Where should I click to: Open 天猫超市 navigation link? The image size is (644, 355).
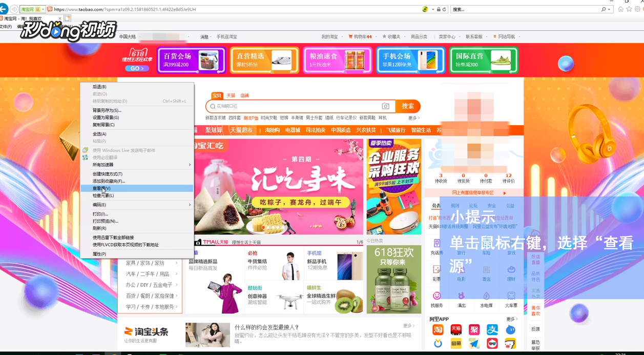click(x=241, y=130)
